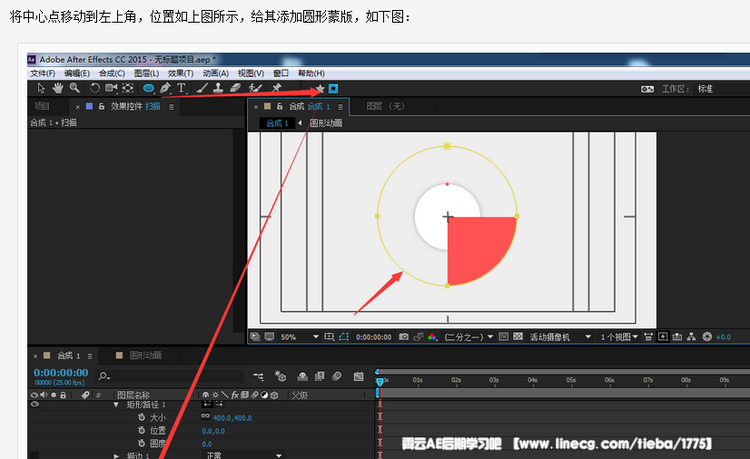Select the Pen tool
The width and height of the screenshot is (750, 459).
[165, 88]
